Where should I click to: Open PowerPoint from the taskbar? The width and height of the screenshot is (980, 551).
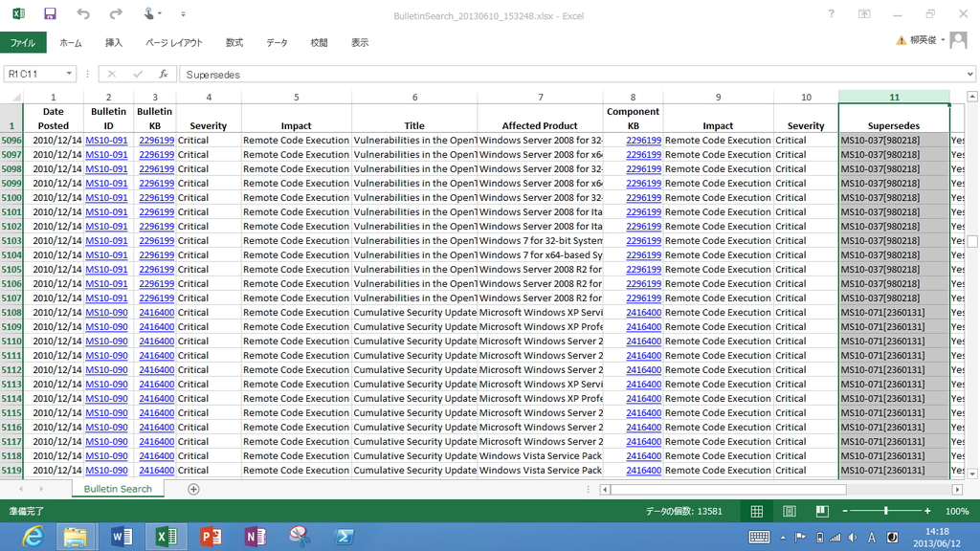coord(212,535)
